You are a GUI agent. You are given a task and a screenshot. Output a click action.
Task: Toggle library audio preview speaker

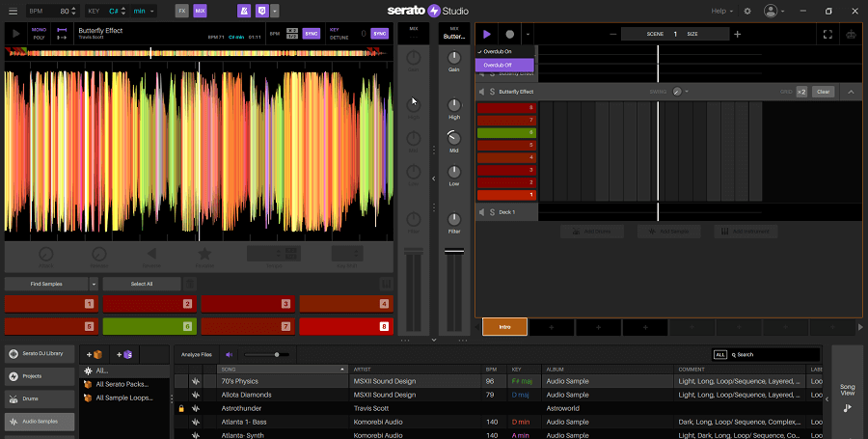(x=230, y=355)
